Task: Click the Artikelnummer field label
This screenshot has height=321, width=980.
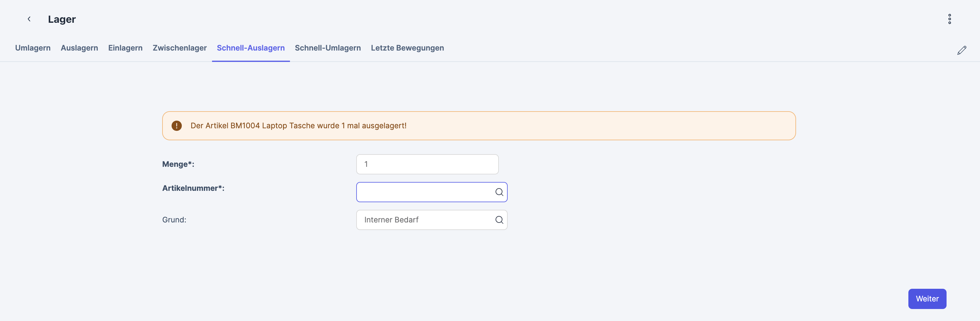Action: tap(193, 189)
